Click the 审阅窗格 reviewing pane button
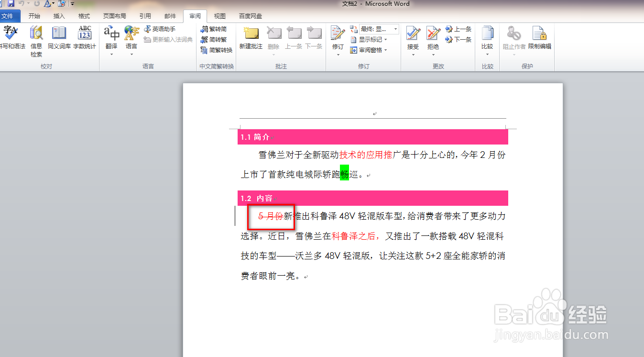Viewport: 644px width, 357px height. click(x=367, y=50)
